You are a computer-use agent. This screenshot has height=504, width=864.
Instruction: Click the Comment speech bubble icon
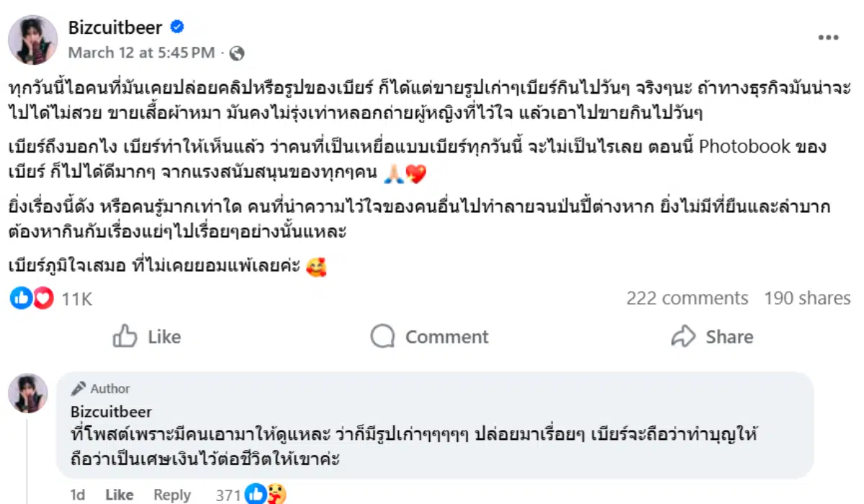point(382,336)
